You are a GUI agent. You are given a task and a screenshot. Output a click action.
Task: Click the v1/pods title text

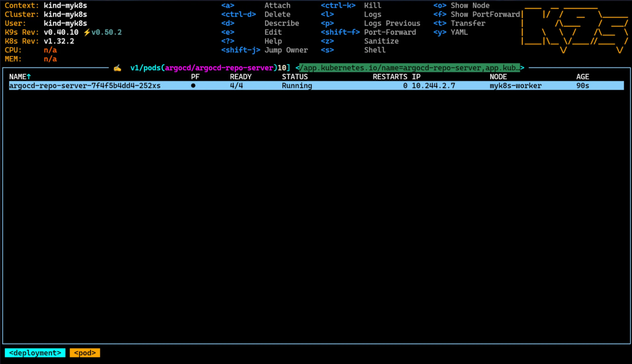click(145, 68)
